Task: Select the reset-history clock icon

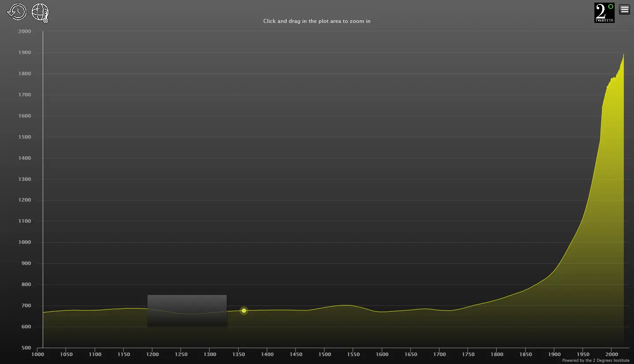Action: pyautogui.click(x=16, y=12)
